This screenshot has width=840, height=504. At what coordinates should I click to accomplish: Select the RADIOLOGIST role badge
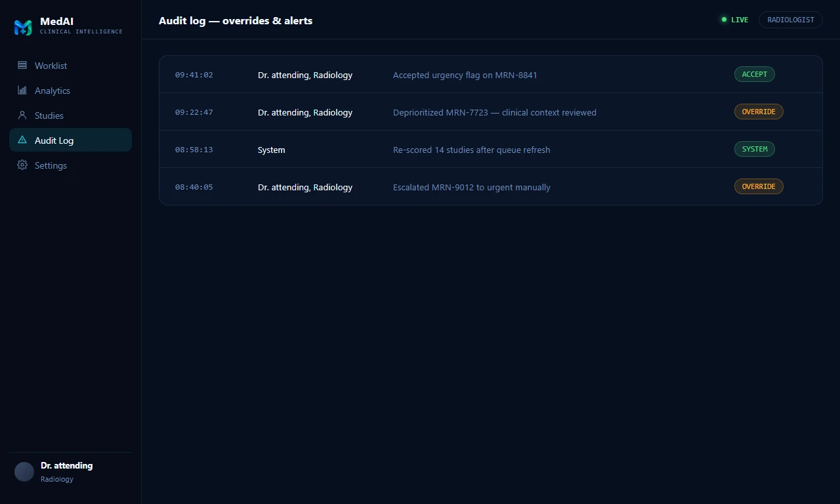click(x=791, y=20)
